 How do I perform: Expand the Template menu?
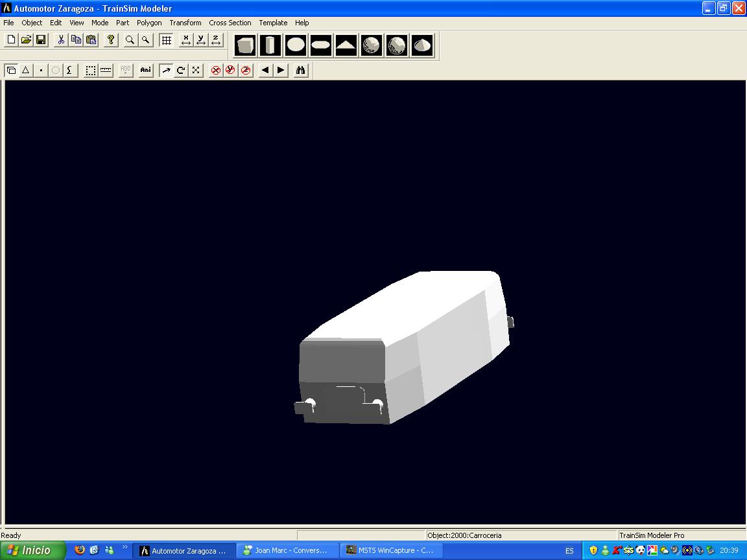[273, 23]
